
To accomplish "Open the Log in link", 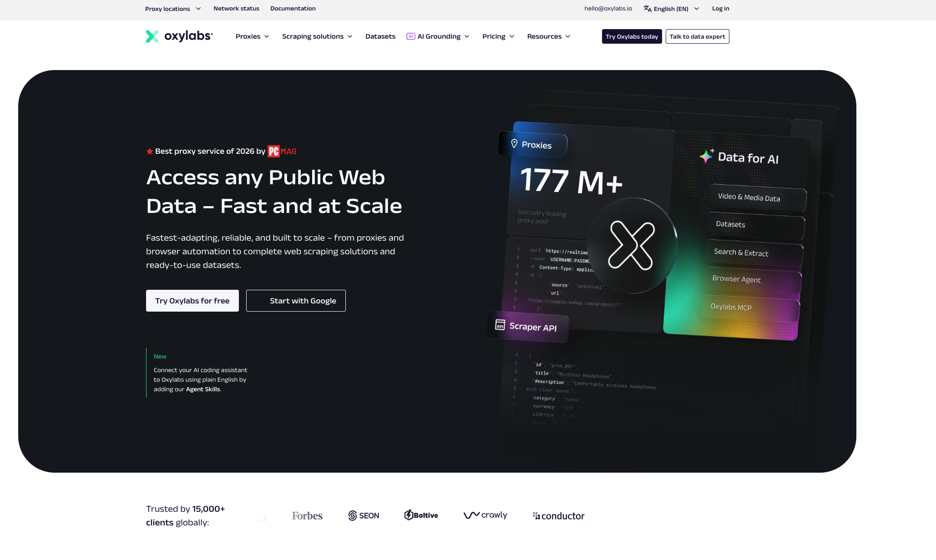I will (x=721, y=9).
